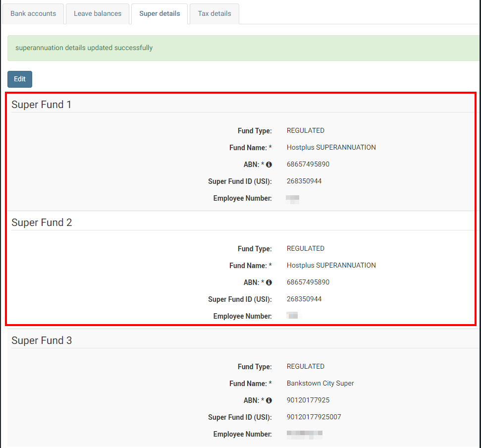This screenshot has height=448, width=481.
Task: Click the Employee Number label in Super Fund 3
Action: coord(243,434)
